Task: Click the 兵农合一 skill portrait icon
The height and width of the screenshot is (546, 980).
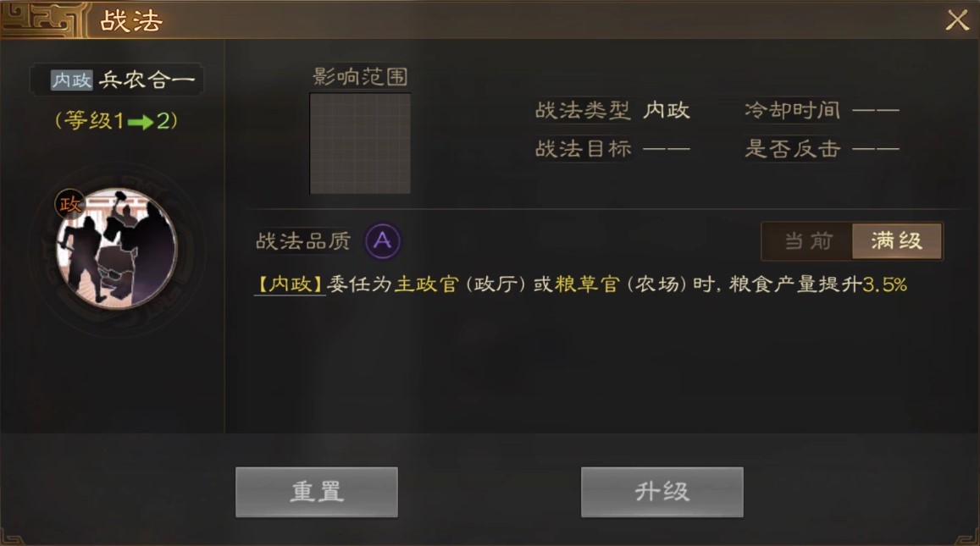Action: tap(116, 248)
